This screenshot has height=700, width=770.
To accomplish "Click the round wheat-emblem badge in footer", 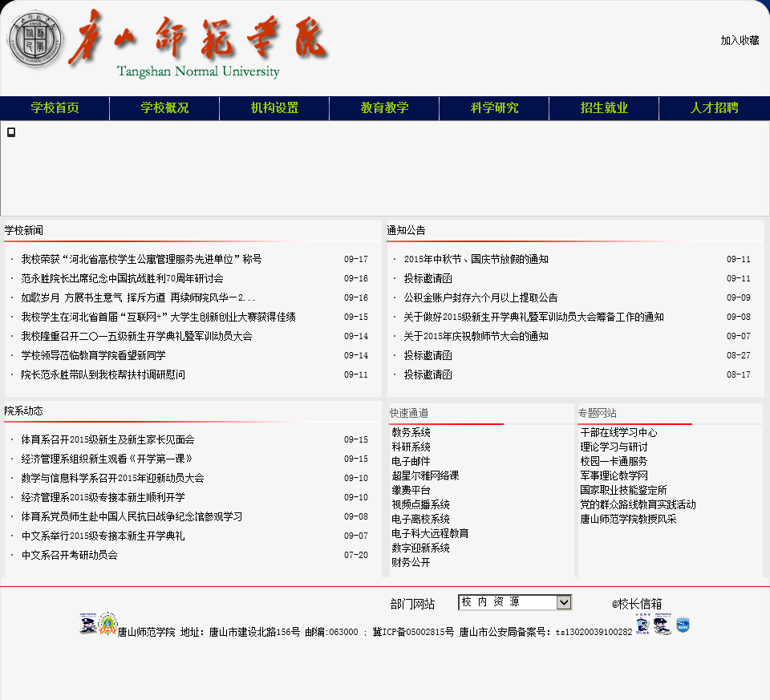I will point(107,623).
